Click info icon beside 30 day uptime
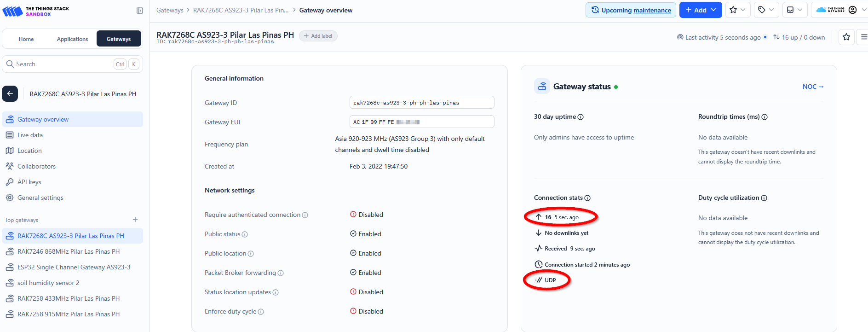 click(x=581, y=117)
